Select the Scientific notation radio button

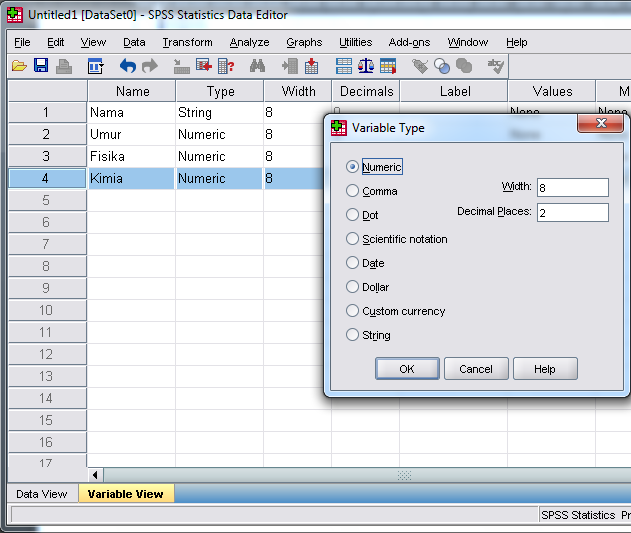tap(352, 239)
